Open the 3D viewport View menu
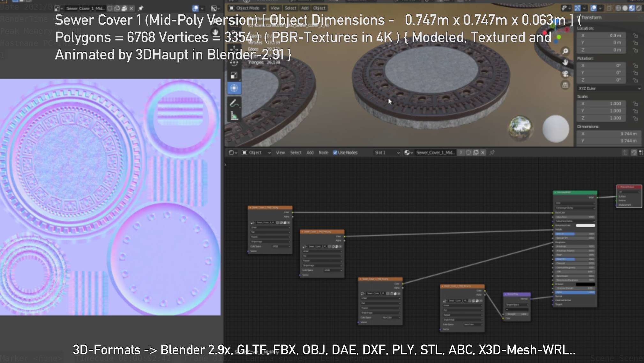 [x=275, y=8]
